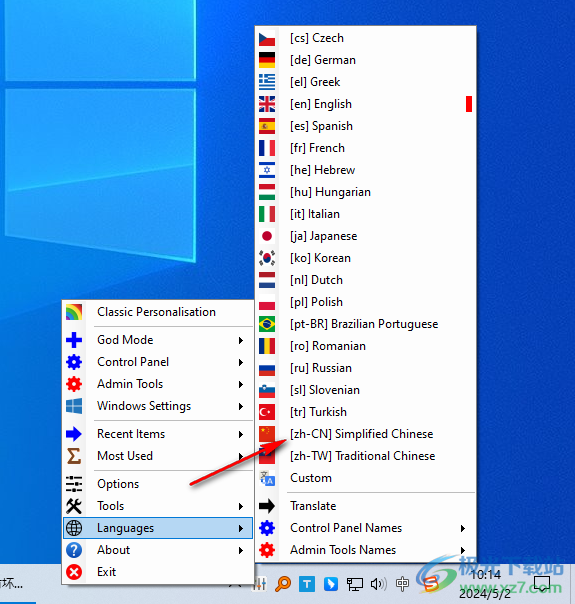Expand the God Mode submenu arrow

tap(241, 340)
